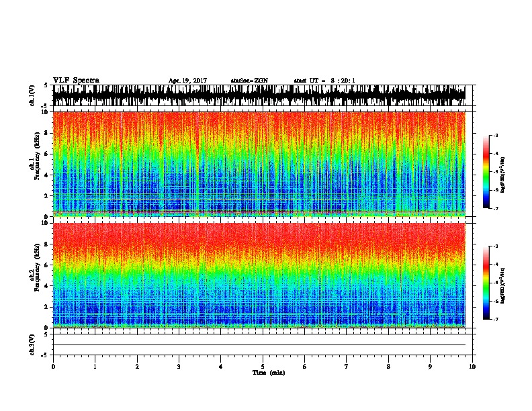Click the 'ch.1(V)' waveform axis label
Image resolution: width=532 pixels, height=411 pixels.
(32, 95)
